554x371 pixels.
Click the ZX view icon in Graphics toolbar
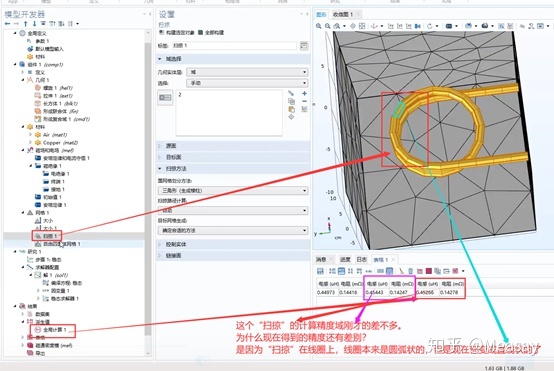408,26
